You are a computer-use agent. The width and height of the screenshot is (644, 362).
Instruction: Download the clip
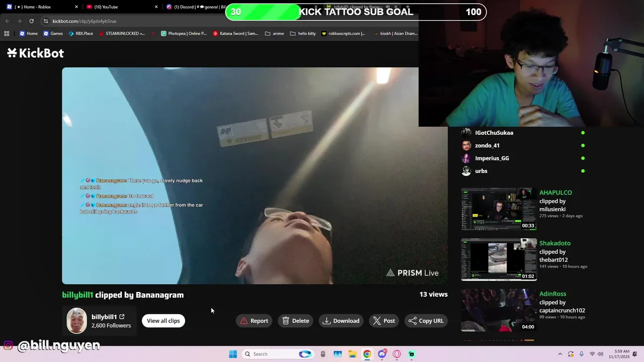[x=341, y=321]
